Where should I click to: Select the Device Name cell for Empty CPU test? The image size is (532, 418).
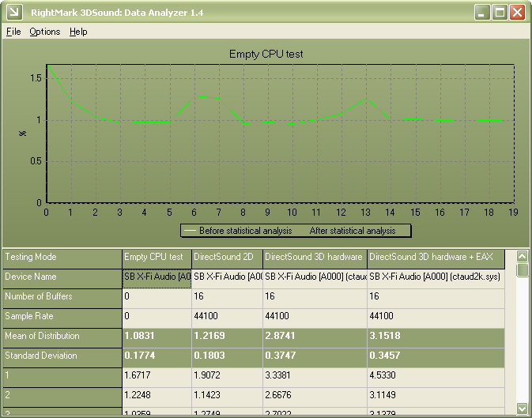157,277
